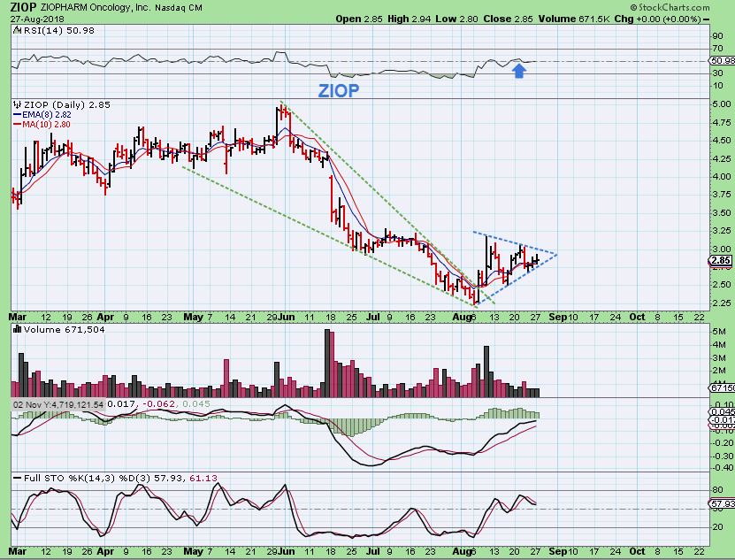Select the blue EMA(8) legend line
Viewport: 735px width, 560px height.
18,115
